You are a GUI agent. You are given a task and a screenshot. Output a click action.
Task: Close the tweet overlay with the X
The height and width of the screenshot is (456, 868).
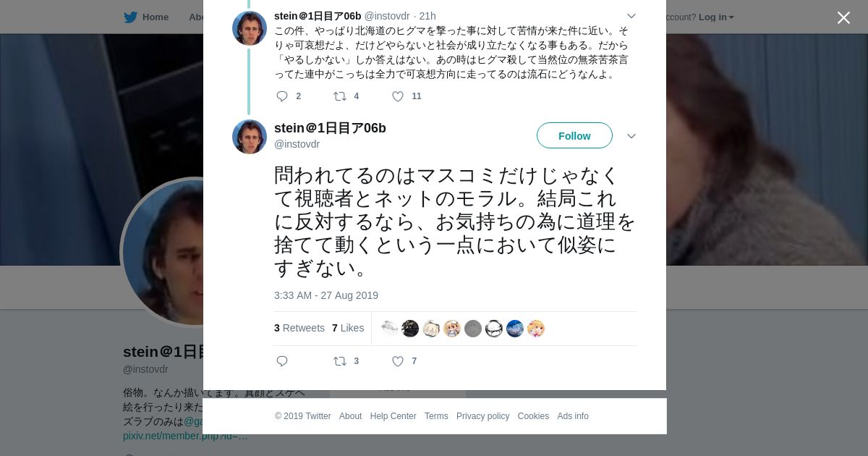tap(843, 17)
